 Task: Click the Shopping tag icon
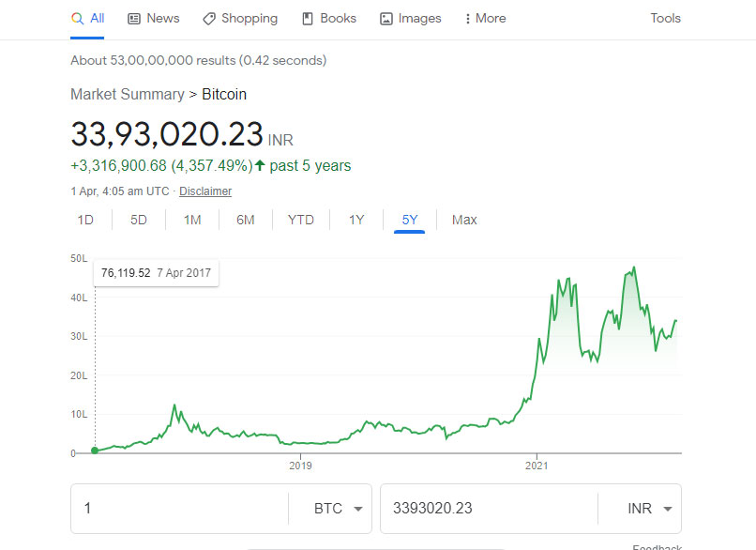tap(209, 19)
